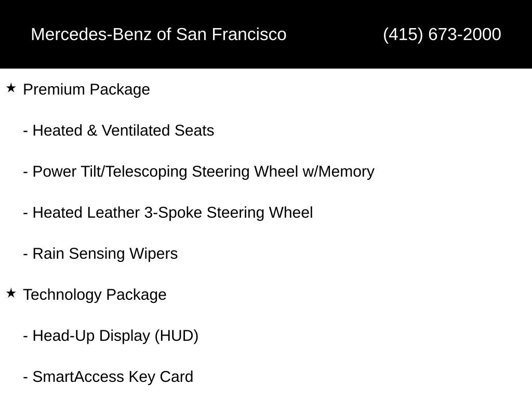Select the Technology Package heading
Viewport: 532px width, 399px height.
coord(95,295)
